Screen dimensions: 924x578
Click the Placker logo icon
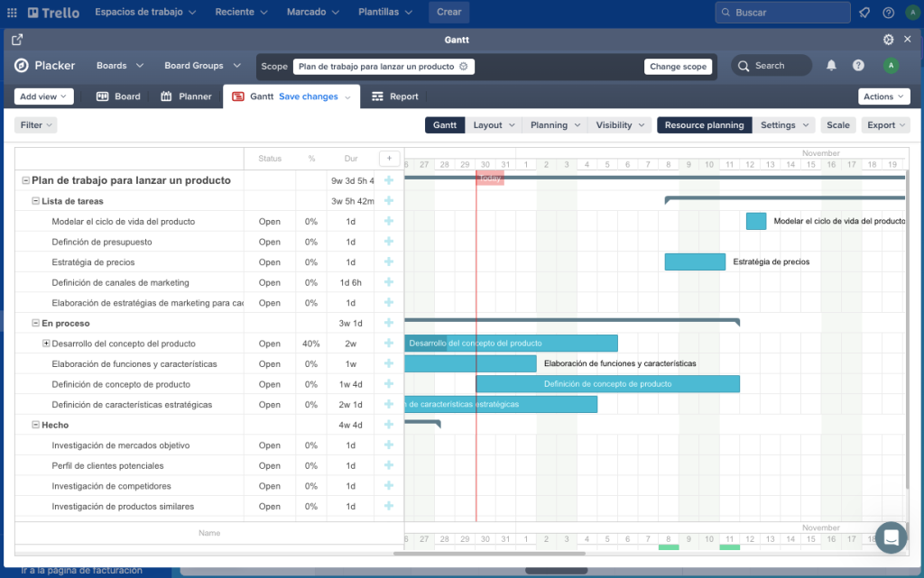[x=21, y=65]
